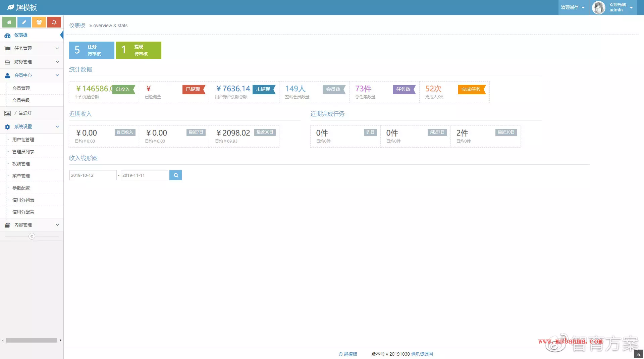Click the sidebar horizontal scrollbar
The height and width of the screenshot is (359, 644).
coord(31,341)
